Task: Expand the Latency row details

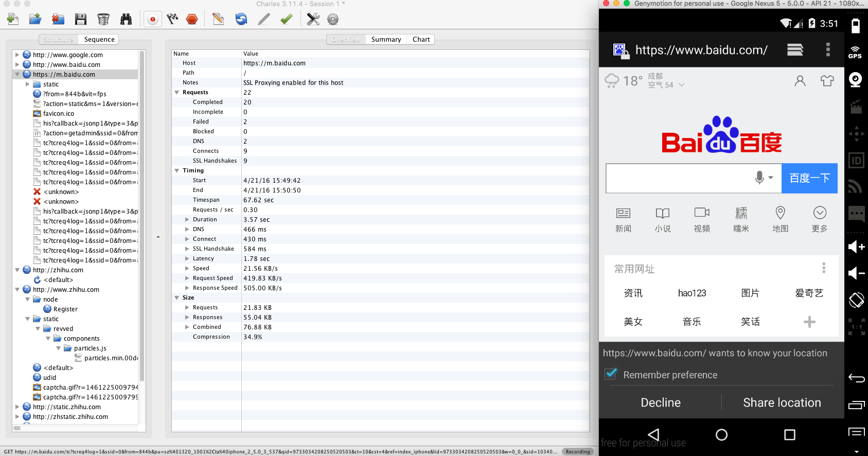Action: (x=187, y=259)
